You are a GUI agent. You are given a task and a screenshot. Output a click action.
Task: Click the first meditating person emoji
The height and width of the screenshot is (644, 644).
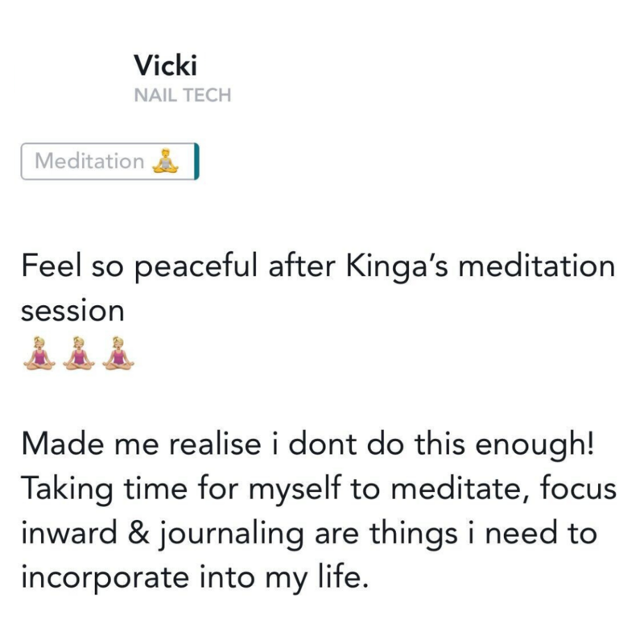coord(39,353)
